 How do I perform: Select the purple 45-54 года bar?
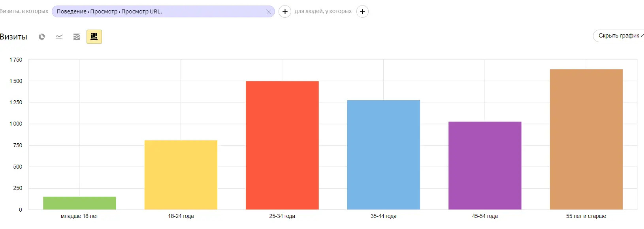485,165
